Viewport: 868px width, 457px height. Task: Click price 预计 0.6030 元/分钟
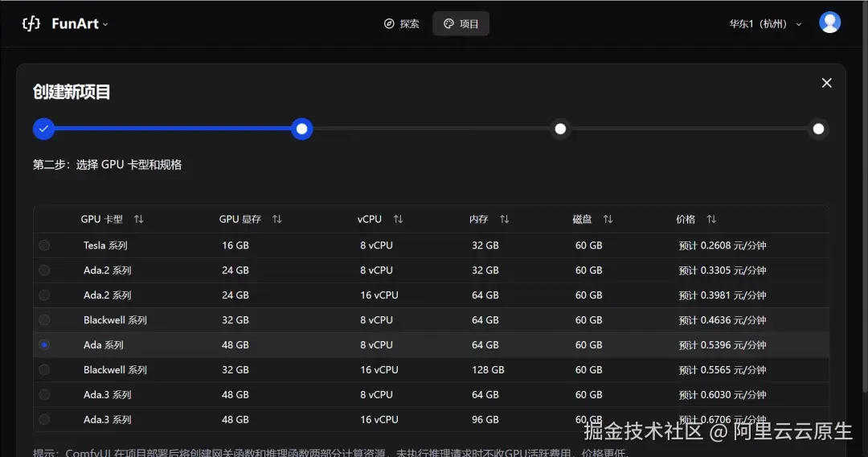pos(723,395)
